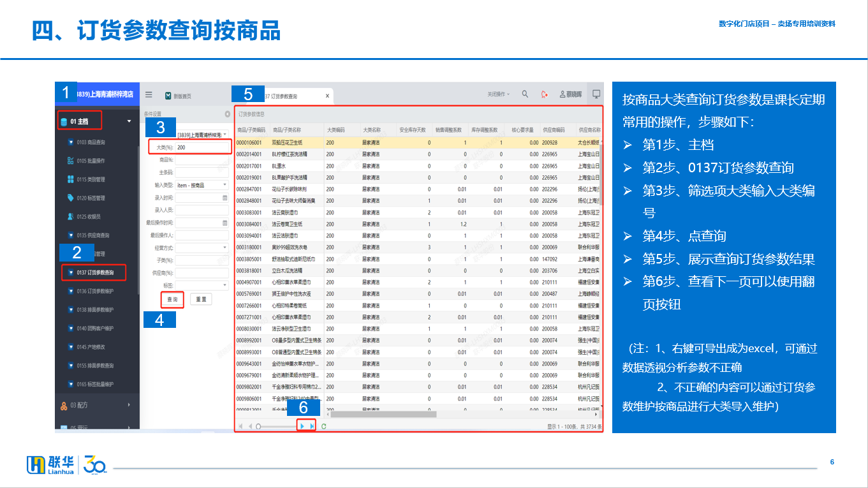Click the 0103 商品查询 sidebar icon
Screen dimensions: 868x488
(x=70, y=142)
